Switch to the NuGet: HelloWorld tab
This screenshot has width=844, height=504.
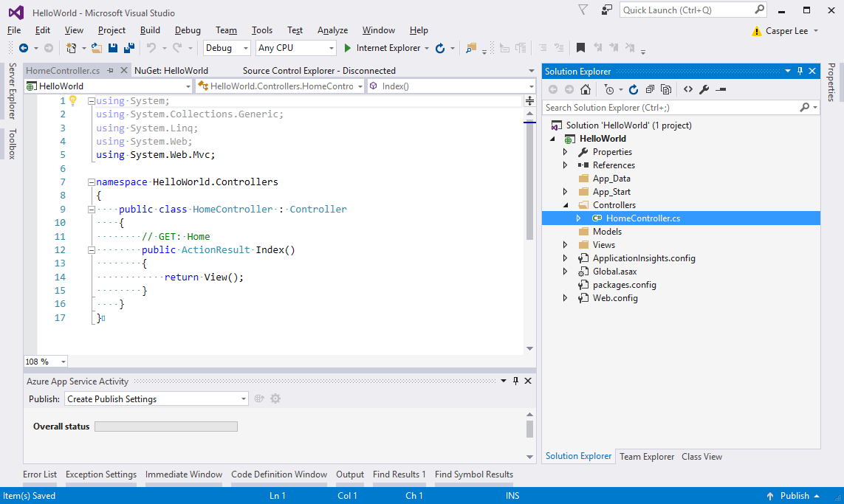pos(171,70)
